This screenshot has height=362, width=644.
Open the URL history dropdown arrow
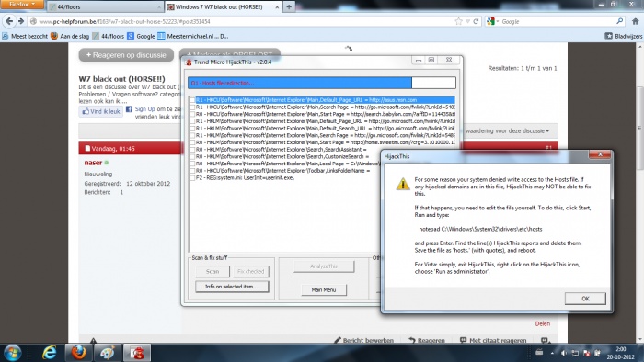[467, 21]
